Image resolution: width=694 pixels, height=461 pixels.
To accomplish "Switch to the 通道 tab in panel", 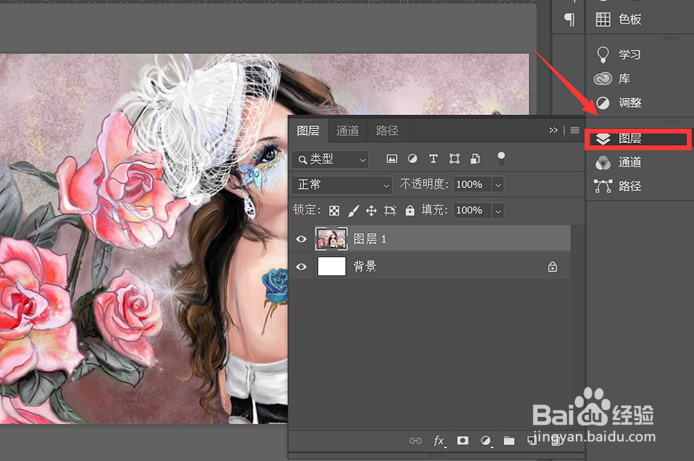I will click(x=348, y=131).
